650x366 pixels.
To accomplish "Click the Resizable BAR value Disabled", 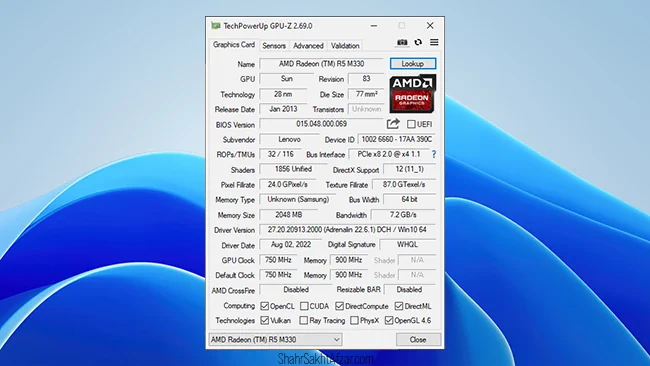I will [x=410, y=290].
